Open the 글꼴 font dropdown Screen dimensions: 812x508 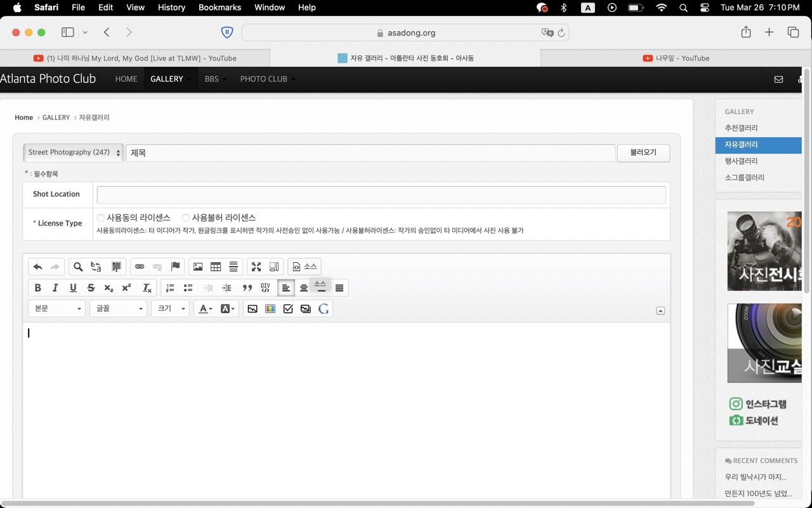(x=119, y=309)
